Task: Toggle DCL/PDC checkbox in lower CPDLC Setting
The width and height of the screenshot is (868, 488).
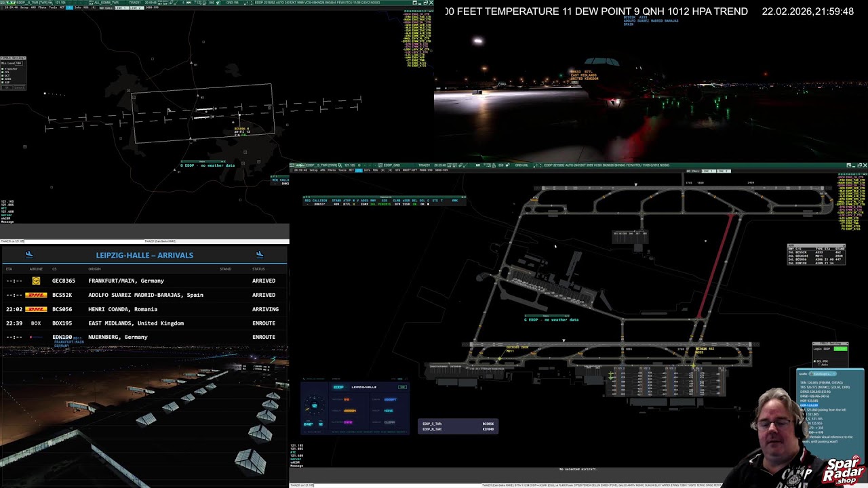Action: (x=814, y=361)
